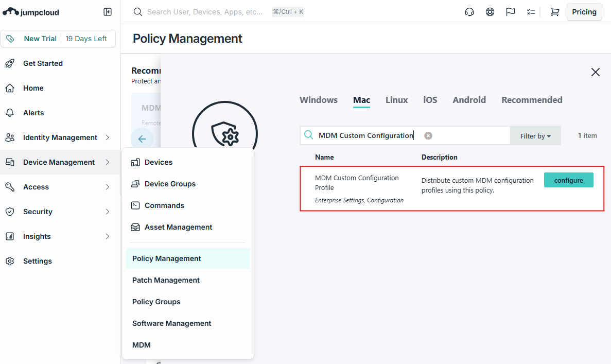611x364 pixels.
Task: Click the 1 item count text
Action: click(587, 135)
